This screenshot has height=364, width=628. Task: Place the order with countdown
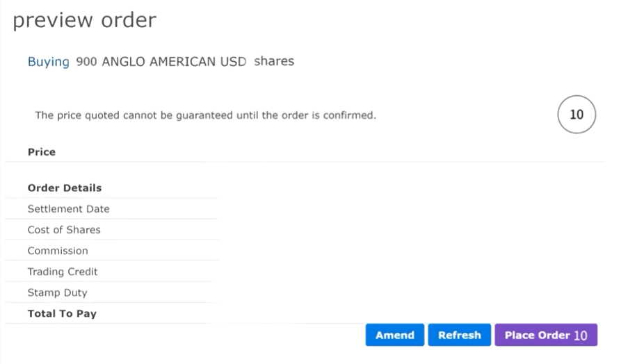[546, 335]
